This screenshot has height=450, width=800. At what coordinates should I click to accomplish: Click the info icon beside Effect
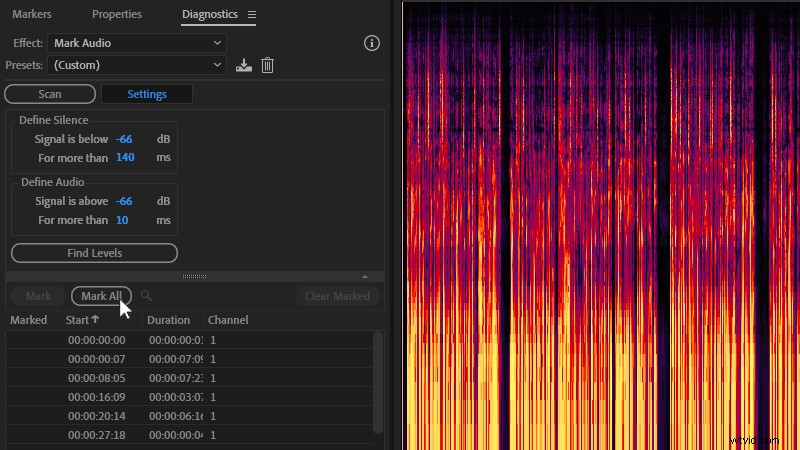click(371, 43)
